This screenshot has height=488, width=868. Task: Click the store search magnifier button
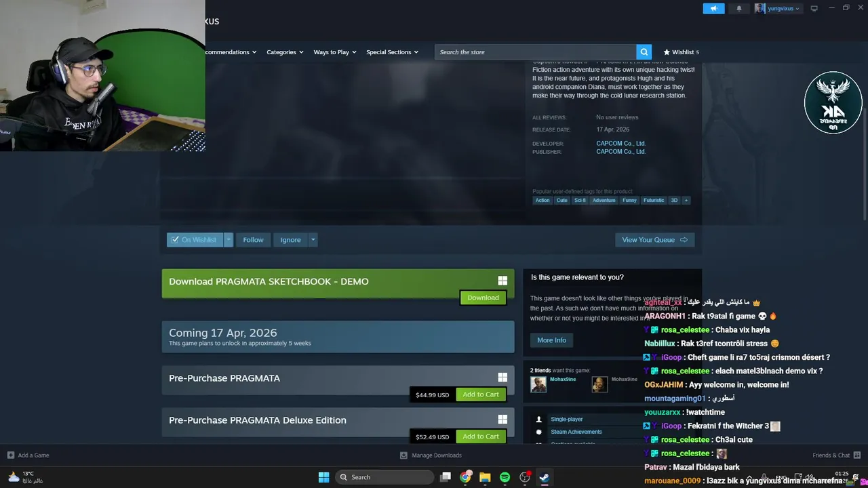click(x=644, y=52)
